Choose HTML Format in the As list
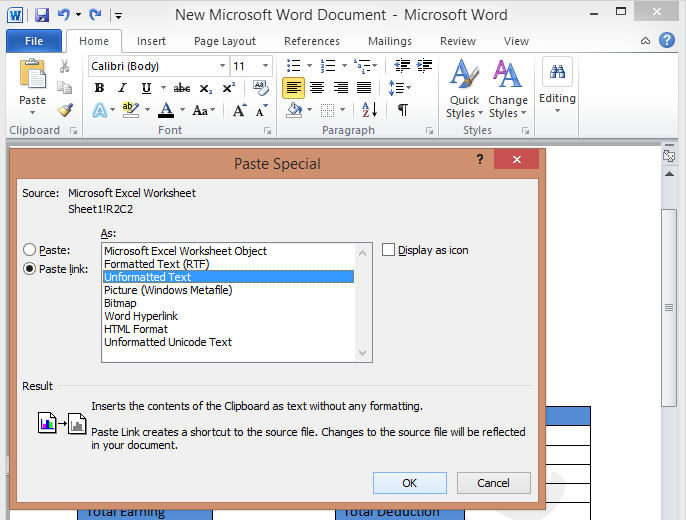Viewport: 686px width, 520px height. (x=136, y=329)
